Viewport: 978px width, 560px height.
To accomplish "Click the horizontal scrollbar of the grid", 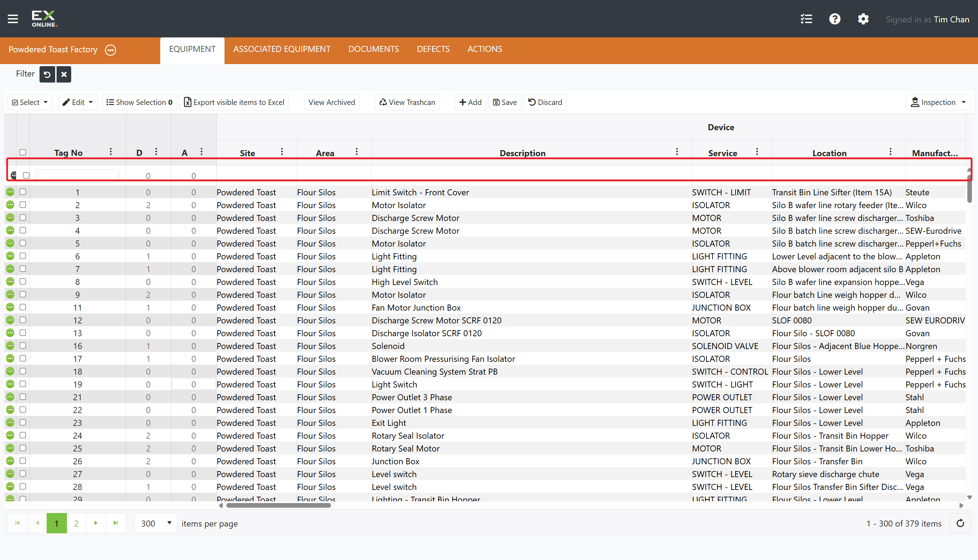I will 279,506.
